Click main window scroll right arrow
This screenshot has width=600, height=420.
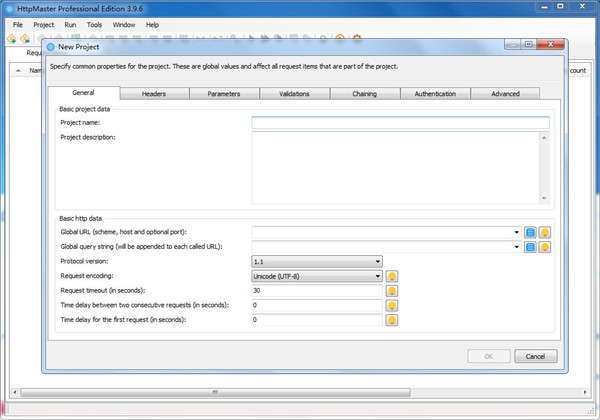(x=585, y=392)
